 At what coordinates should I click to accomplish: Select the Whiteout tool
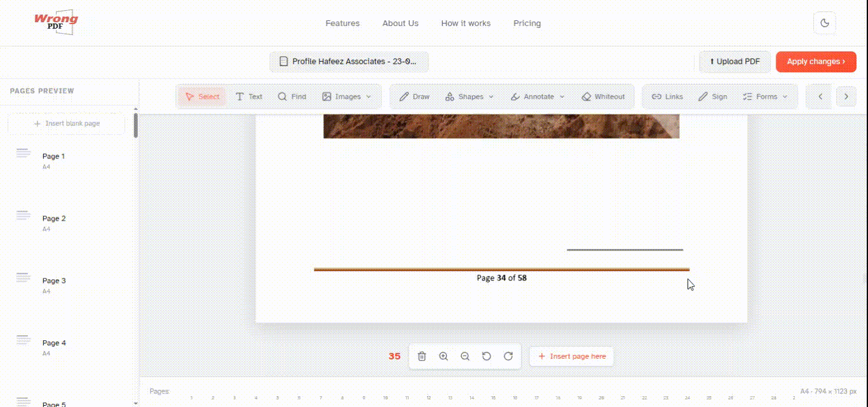pyautogui.click(x=603, y=97)
